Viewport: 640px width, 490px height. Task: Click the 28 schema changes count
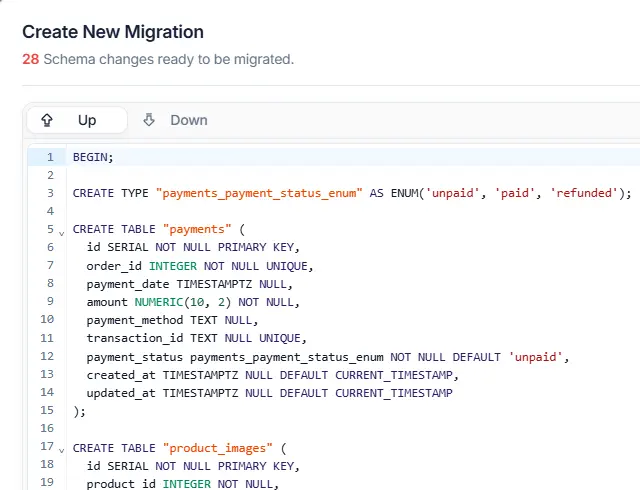click(x=31, y=59)
